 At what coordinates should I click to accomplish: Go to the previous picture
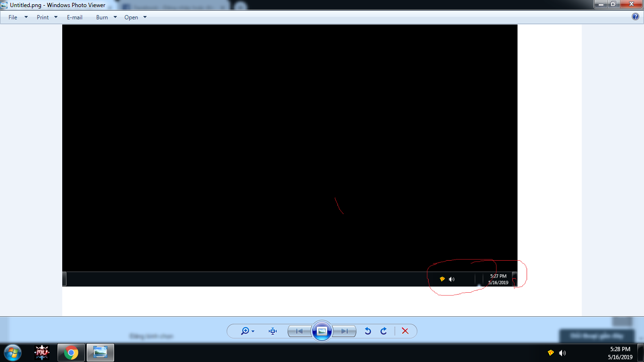(299, 331)
